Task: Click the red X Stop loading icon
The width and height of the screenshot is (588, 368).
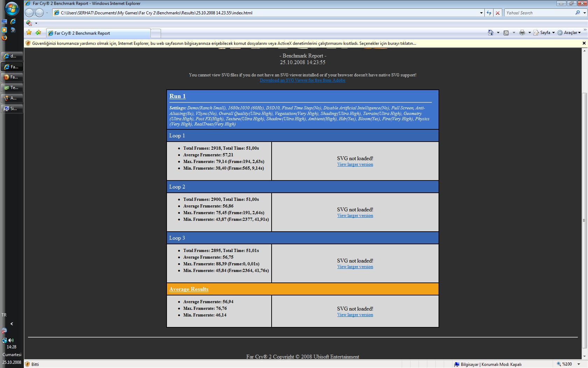Action: (x=498, y=13)
